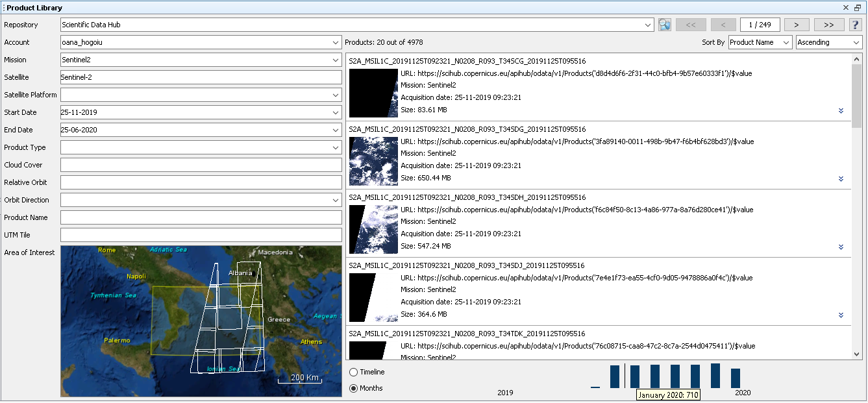The height and width of the screenshot is (403, 868).
Task: Expand details of the T34SDH product
Action: (841, 247)
